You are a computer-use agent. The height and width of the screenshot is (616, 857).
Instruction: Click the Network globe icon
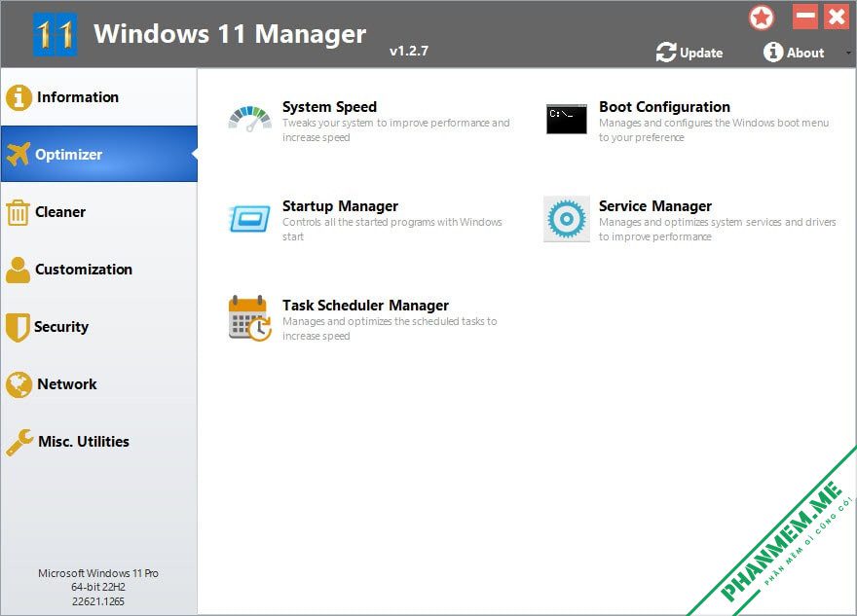coord(19,384)
